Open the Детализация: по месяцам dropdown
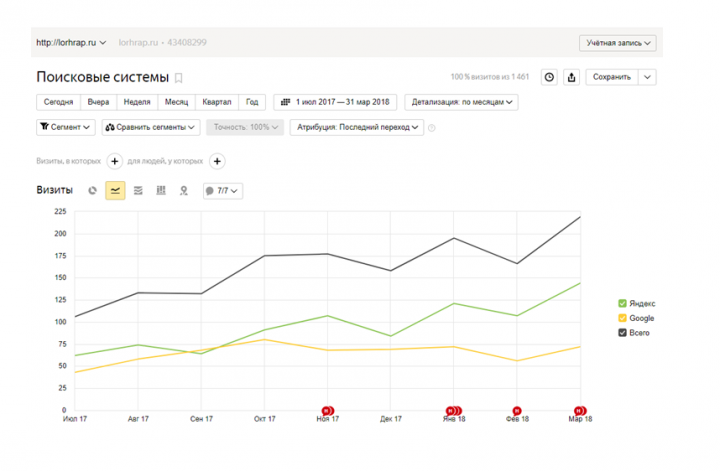Image resolution: width=720 pixels, height=471 pixels. [x=461, y=102]
